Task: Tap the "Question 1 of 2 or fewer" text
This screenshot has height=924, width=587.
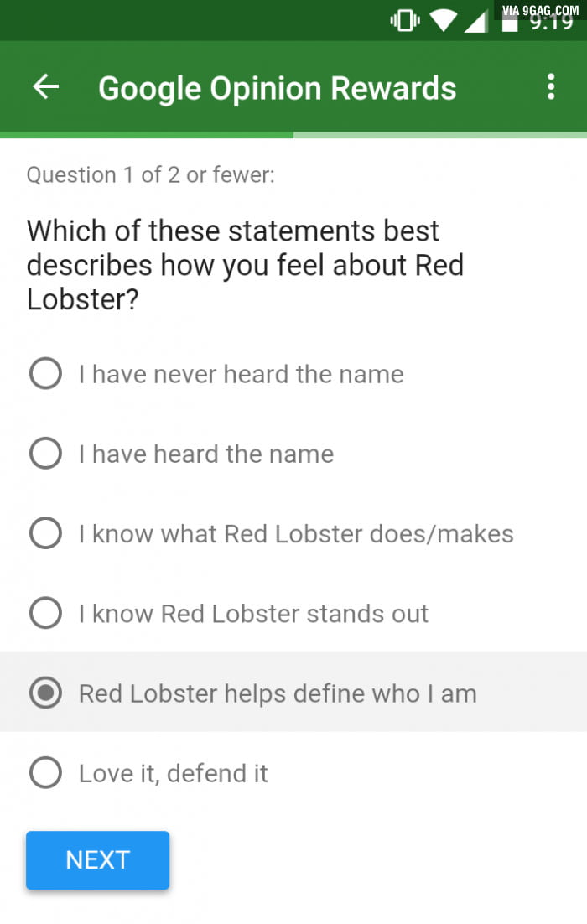Action: point(150,174)
